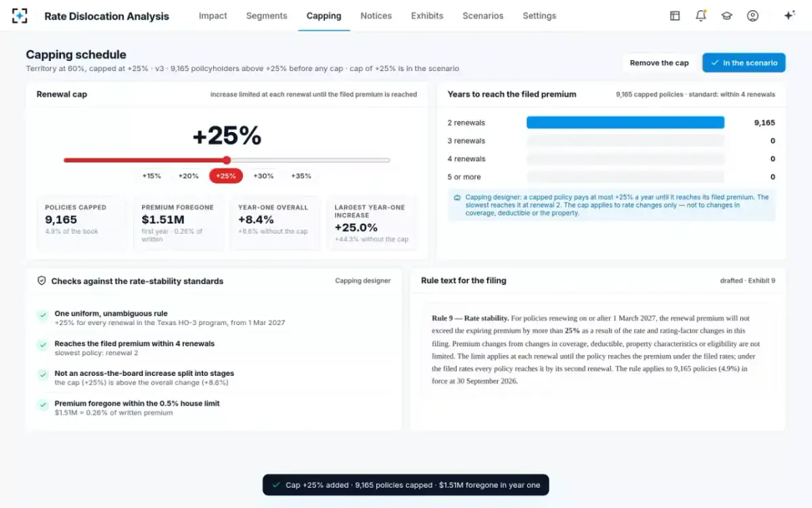Select the +15% cap option
Screen dimensions: 812x508
coord(152,176)
